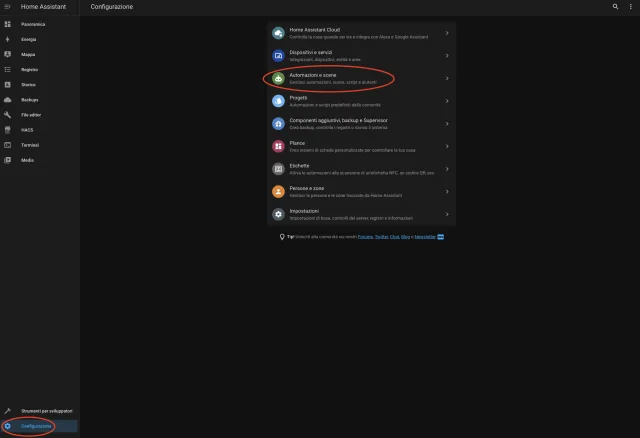Click the chevron on the Impostazioni row
The image size is (640, 438).
coord(447,214)
